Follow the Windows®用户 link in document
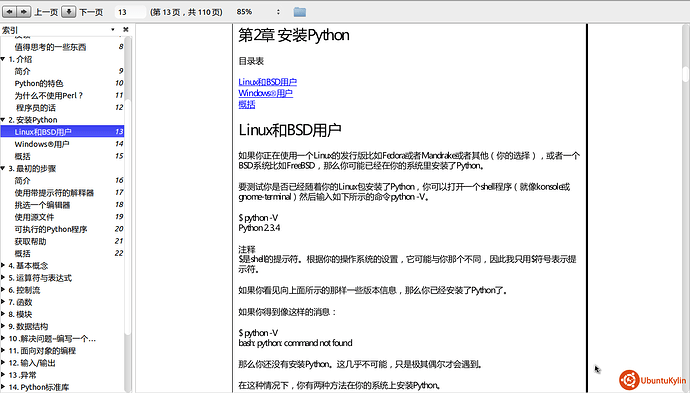The height and width of the screenshot is (393, 690). pos(265,93)
